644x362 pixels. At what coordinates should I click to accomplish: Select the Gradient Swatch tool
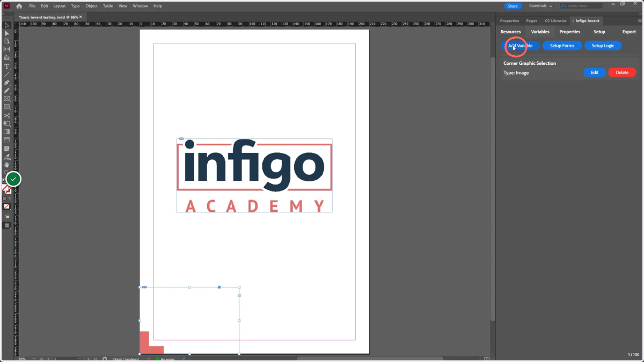tap(7, 132)
